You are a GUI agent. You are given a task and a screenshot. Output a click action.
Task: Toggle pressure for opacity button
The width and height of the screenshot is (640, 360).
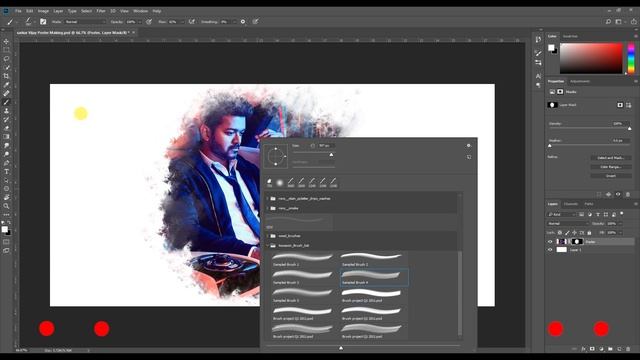(x=149, y=22)
